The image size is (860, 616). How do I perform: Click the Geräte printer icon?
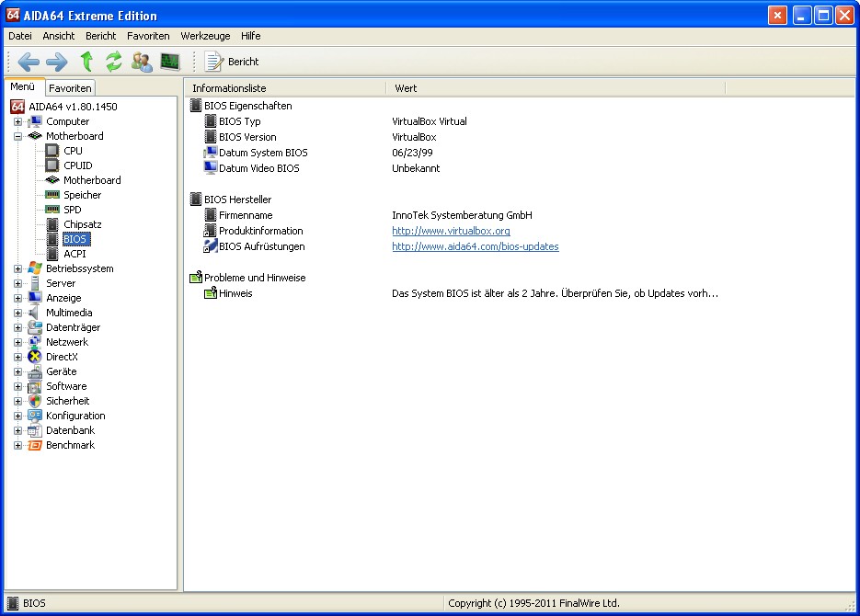click(35, 371)
